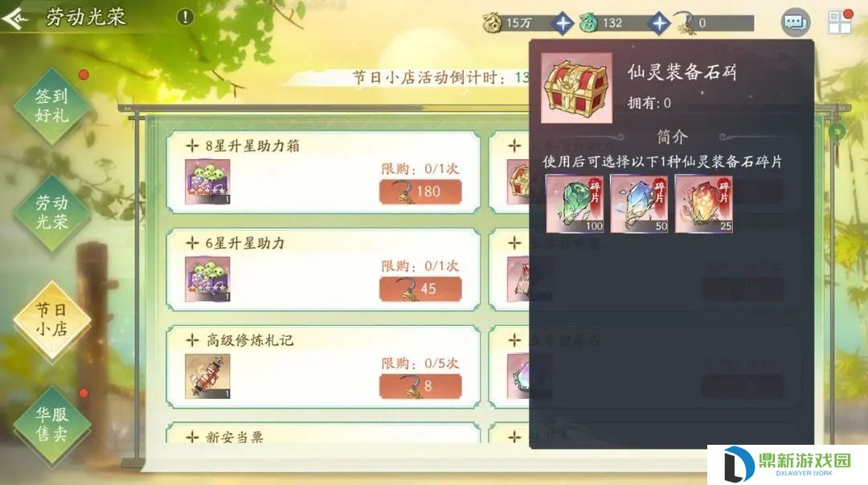The width and height of the screenshot is (868, 485).
Task: Open the grid menu icon with red dot
Action: [x=839, y=22]
